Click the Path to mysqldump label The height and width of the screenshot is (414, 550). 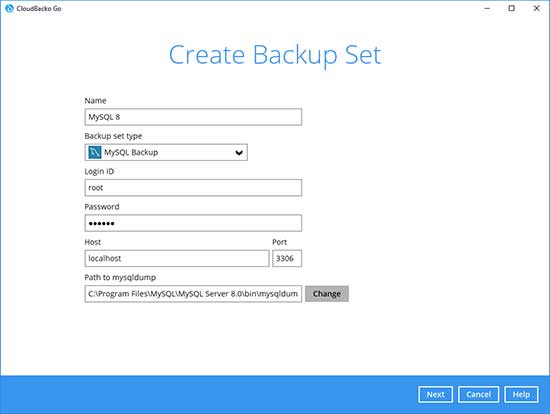pos(120,278)
